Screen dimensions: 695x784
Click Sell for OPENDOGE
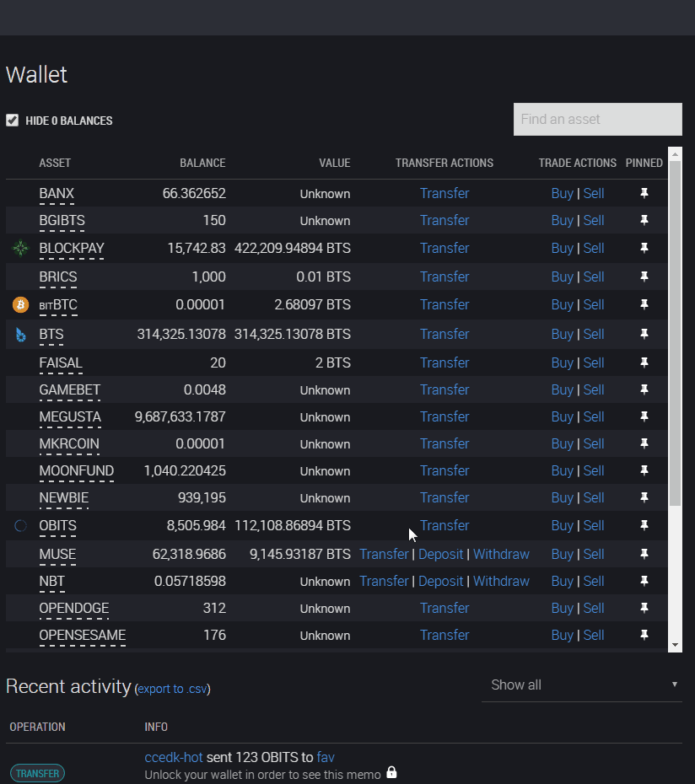594,609
